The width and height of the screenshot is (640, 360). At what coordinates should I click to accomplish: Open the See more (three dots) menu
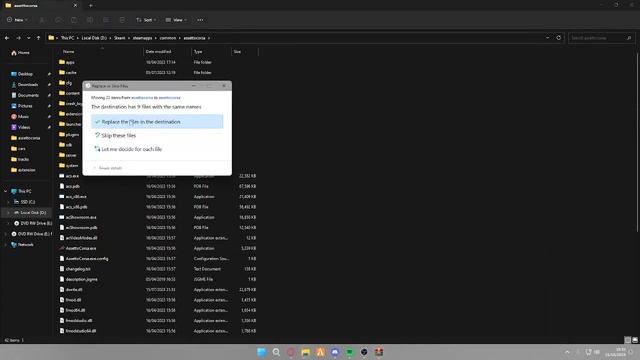(x=200, y=20)
